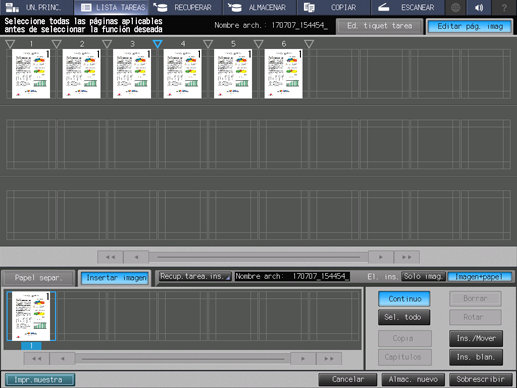Click the Borrar button
The width and height of the screenshot is (517, 388).
click(475, 299)
